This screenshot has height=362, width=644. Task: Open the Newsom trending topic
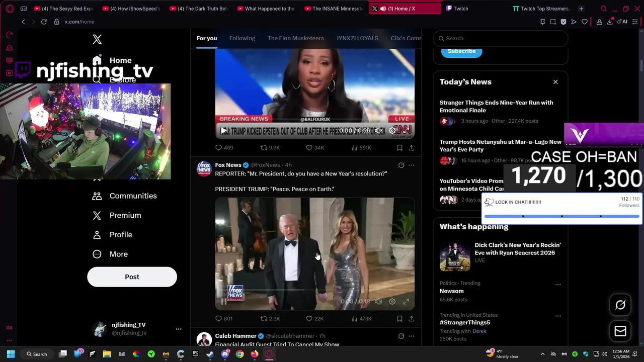451,291
